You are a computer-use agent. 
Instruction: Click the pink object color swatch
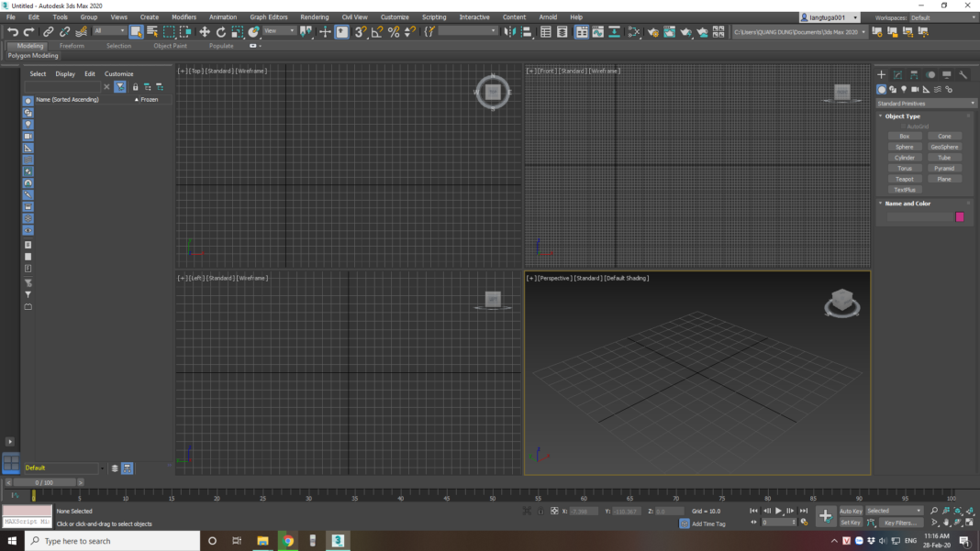tap(960, 217)
